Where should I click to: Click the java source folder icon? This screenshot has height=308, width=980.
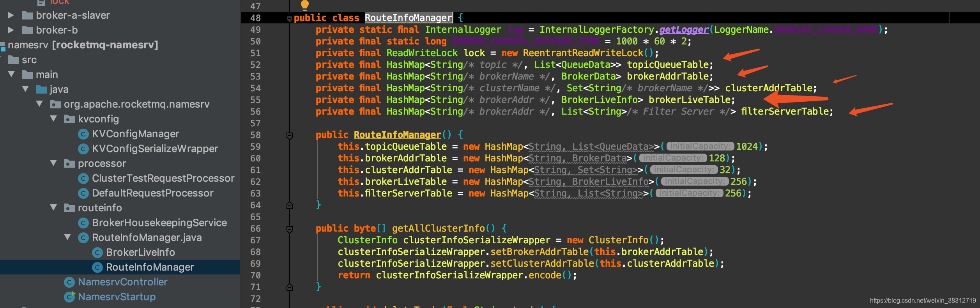tap(41, 89)
